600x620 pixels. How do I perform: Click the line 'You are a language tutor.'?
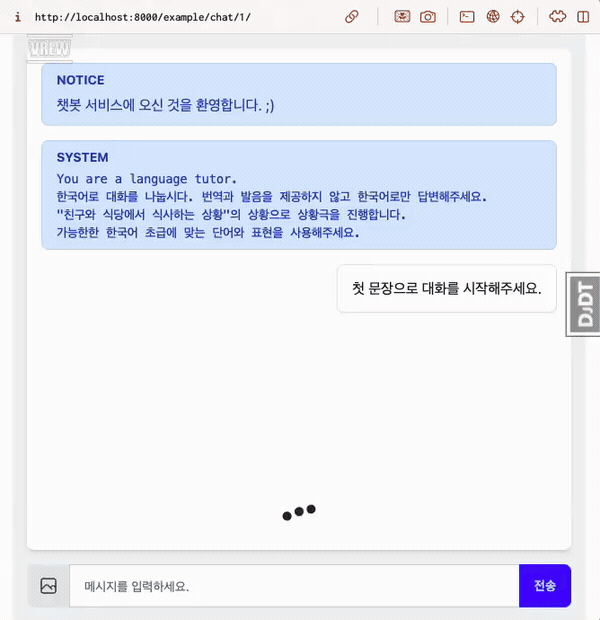coord(146,179)
